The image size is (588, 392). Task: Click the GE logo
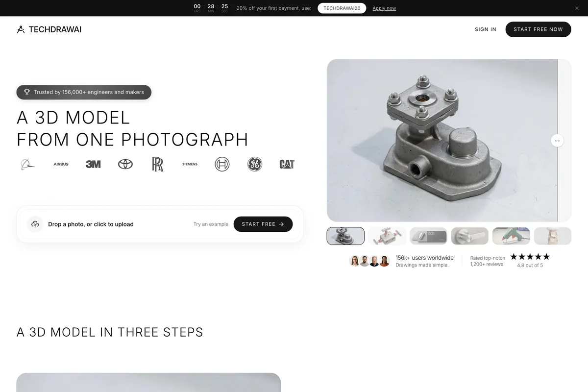pos(254,164)
